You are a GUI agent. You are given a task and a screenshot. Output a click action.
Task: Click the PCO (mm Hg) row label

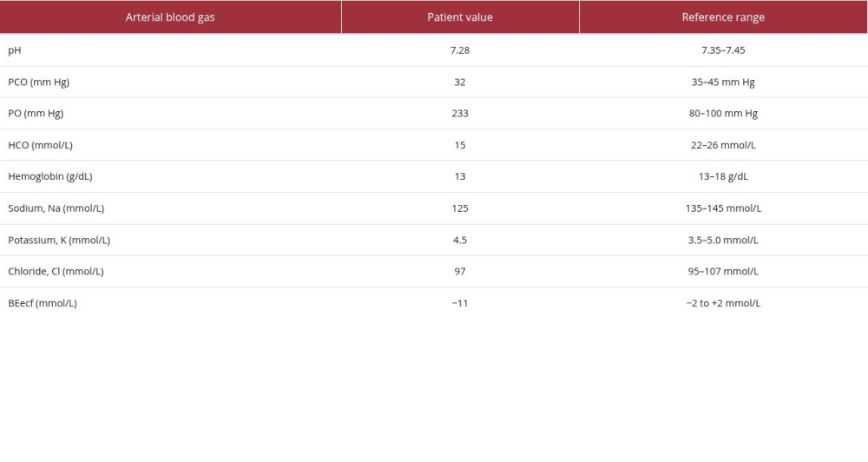39,82
